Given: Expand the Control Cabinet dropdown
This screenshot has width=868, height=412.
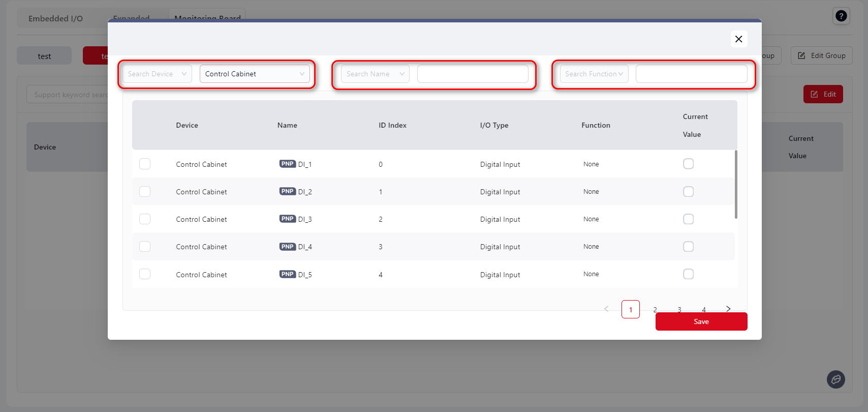Looking at the screenshot, I should click(254, 74).
